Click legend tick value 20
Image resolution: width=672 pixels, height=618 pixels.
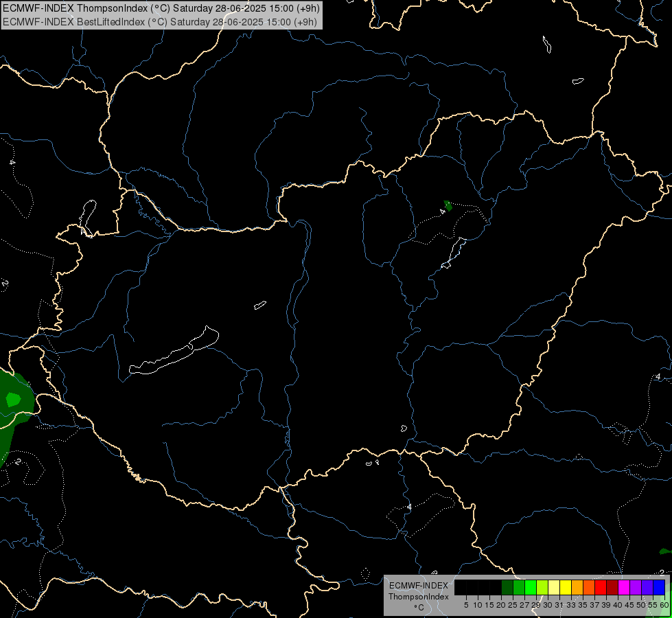coord(501,605)
